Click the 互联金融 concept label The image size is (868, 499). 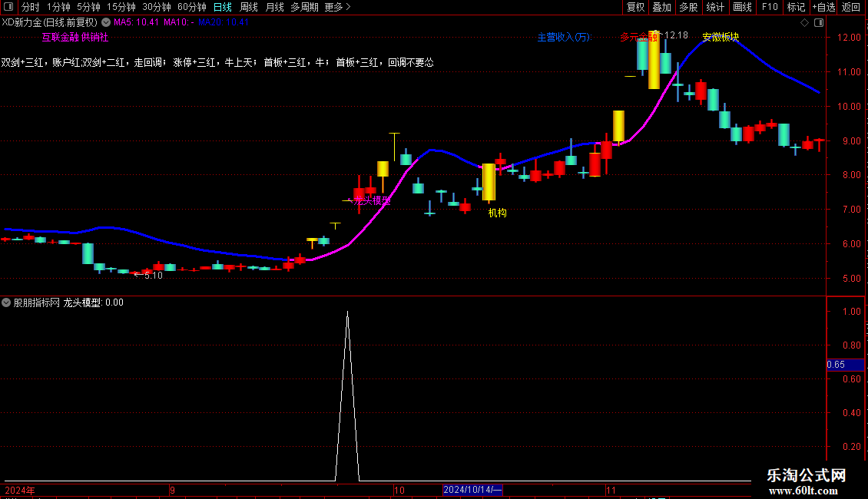click(60, 37)
